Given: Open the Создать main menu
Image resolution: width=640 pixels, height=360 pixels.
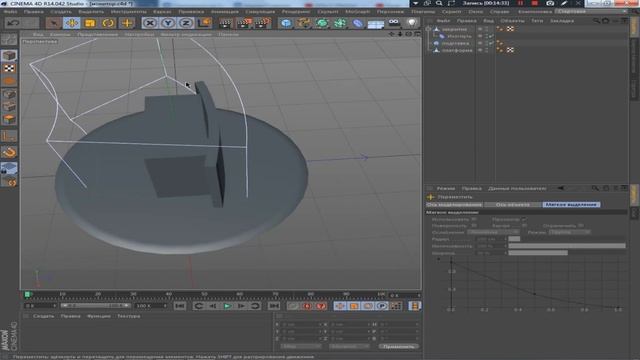Looking at the screenshot, I should 61,12.
